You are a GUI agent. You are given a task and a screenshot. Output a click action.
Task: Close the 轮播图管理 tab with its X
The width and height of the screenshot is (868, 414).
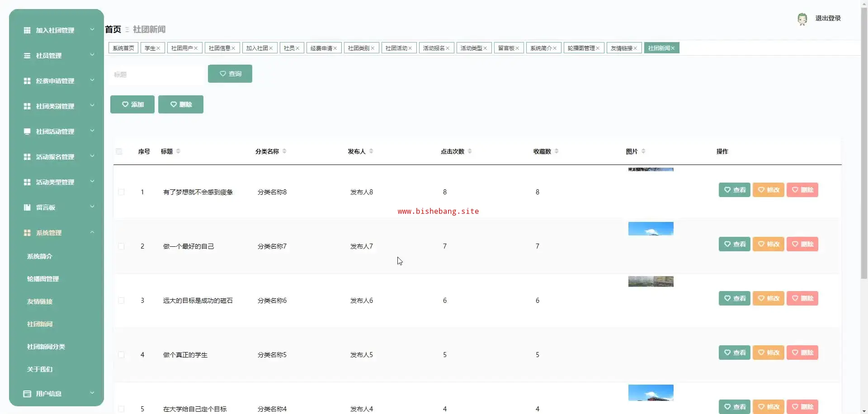(598, 48)
